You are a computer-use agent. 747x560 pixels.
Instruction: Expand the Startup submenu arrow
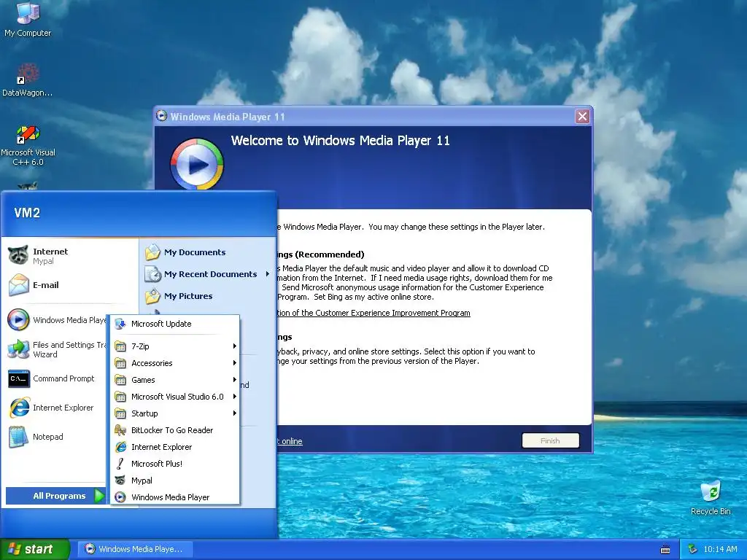[x=234, y=413]
